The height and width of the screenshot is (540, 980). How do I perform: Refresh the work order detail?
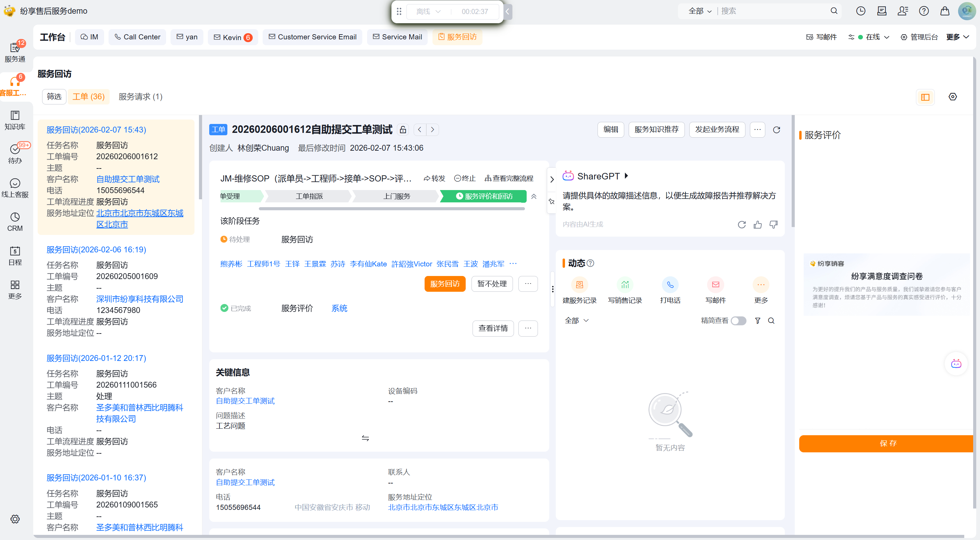[777, 130]
